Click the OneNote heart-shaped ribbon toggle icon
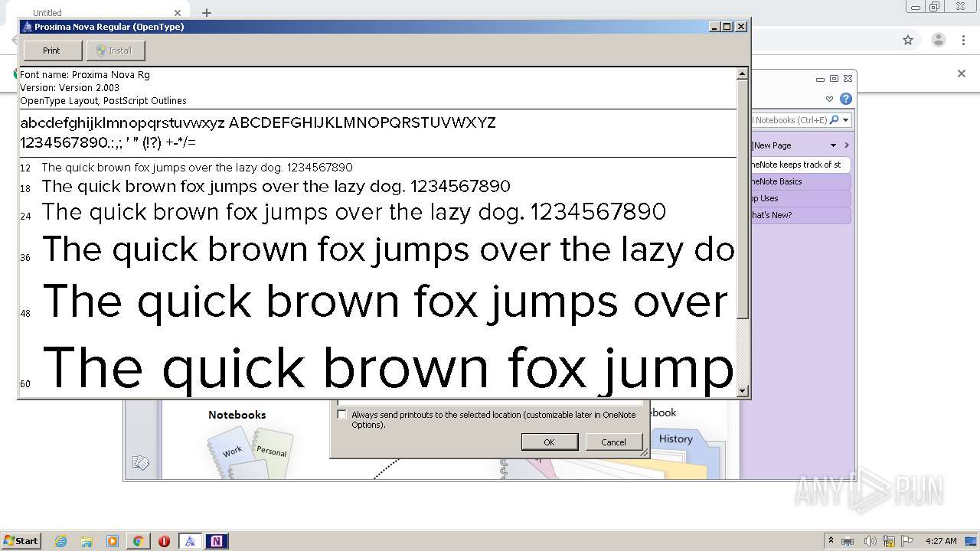 coord(829,99)
